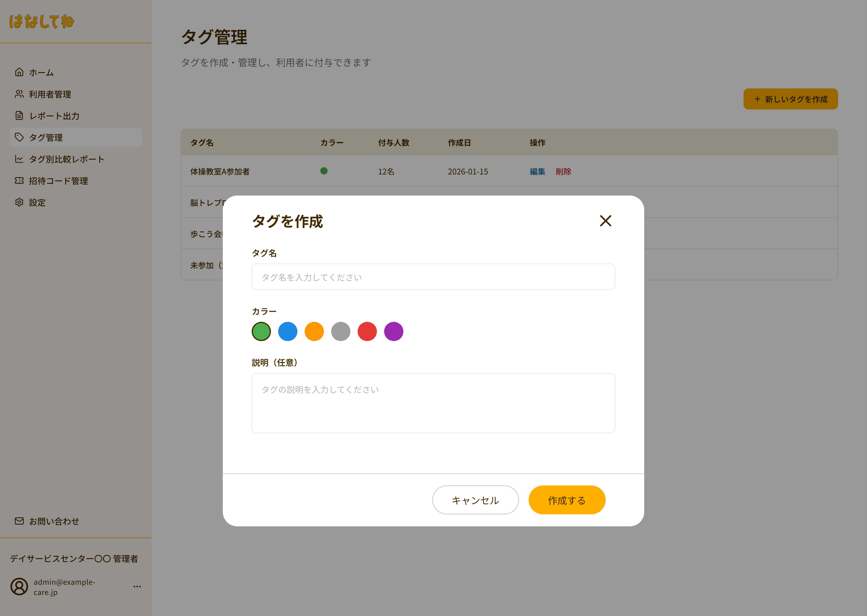Open 設定 via the gear icon

coord(19,202)
